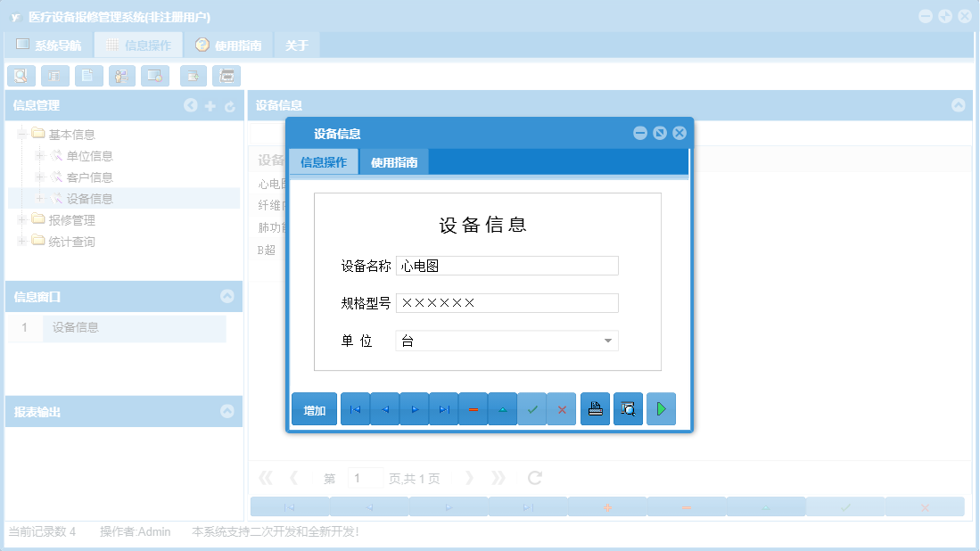This screenshot has width=980, height=551.
Task: Click the document icon in top toolbar
Action: pyautogui.click(x=88, y=76)
